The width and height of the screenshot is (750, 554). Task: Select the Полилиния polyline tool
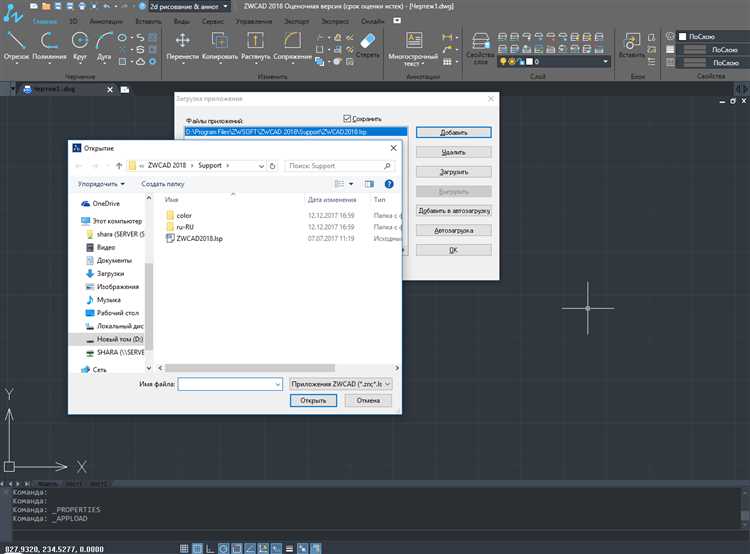[x=49, y=45]
